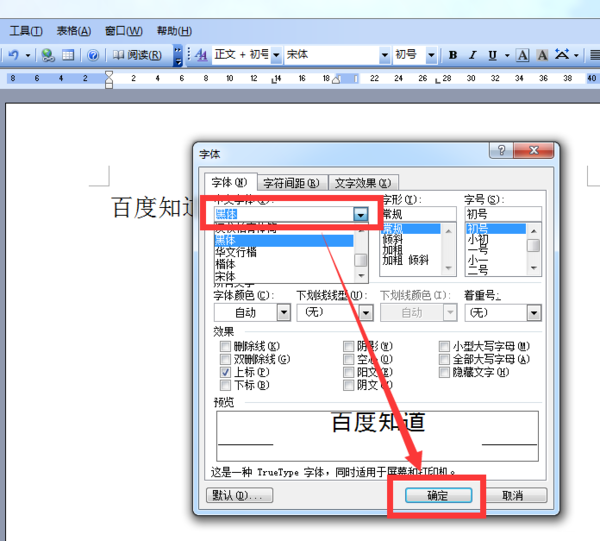The width and height of the screenshot is (600, 541).
Task: Enable 阳文 emboss checkbox
Action: (348, 372)
